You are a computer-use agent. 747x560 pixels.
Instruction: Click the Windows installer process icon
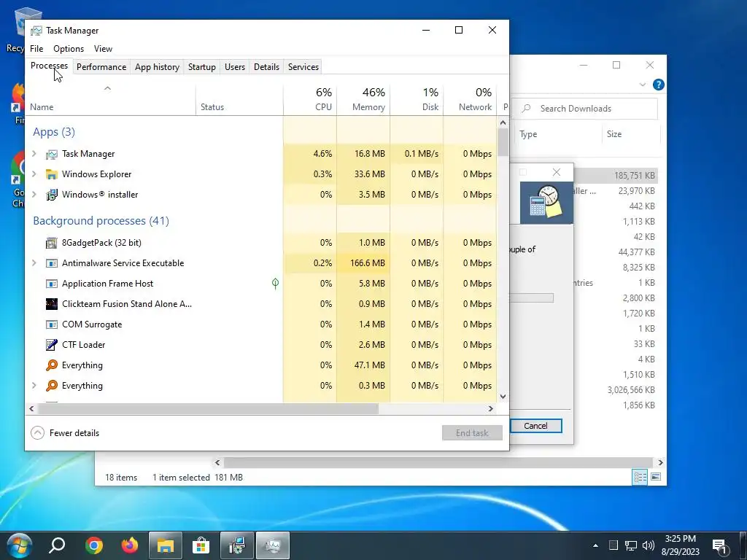pos(52,195)
